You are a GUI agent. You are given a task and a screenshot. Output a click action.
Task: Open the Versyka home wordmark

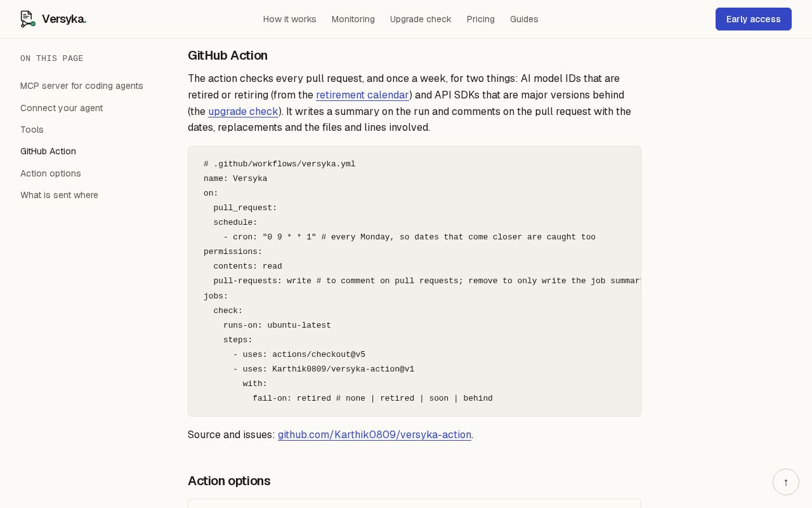point(64,19)
